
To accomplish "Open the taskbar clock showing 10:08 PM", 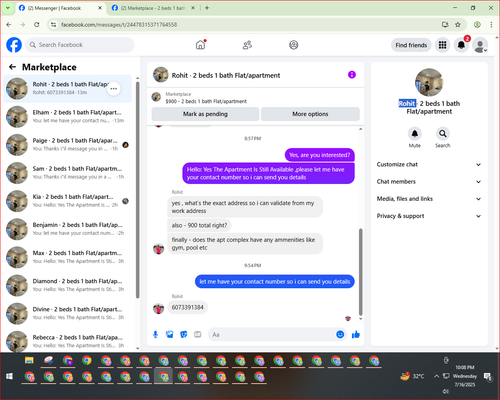I will tap(465, 376).
